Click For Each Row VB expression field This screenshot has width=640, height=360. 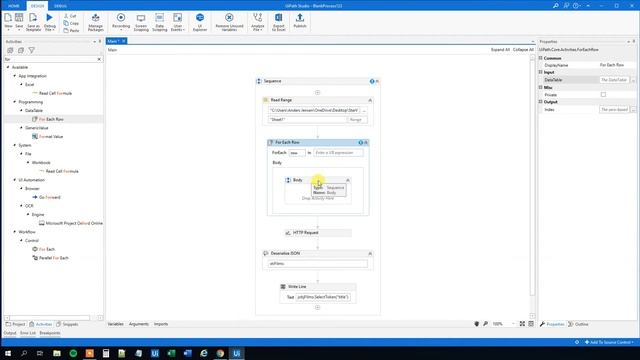[x=338, y=153]
